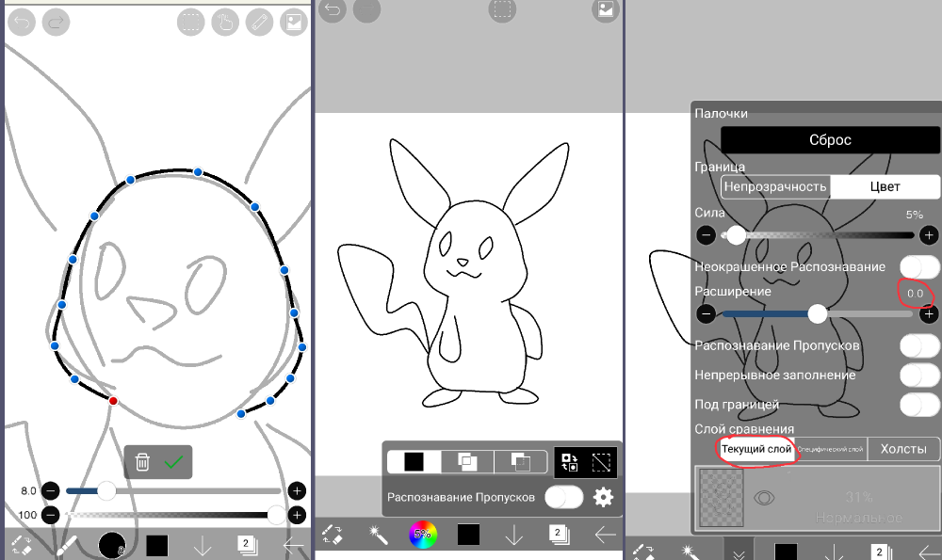
Task: Toggle Неокрашенное Распознавание switch
Action: (919, 267)
